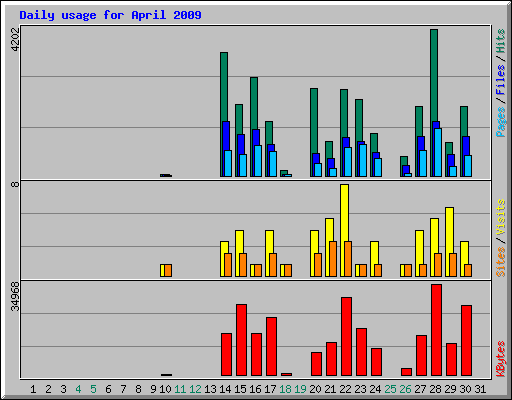This screenshot has width=512, height=400.
Task: Click day label 26 on the x-axis
Action: 405,389
